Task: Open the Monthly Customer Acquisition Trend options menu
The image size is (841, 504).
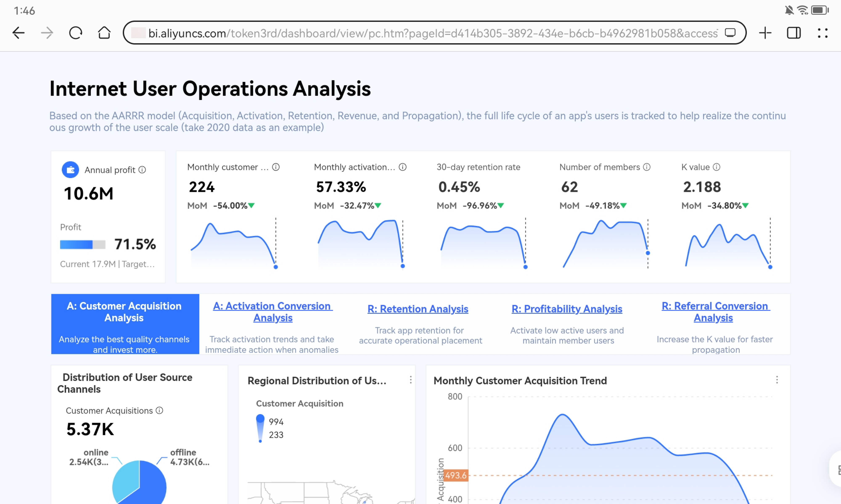Action: tap(777, 380)
